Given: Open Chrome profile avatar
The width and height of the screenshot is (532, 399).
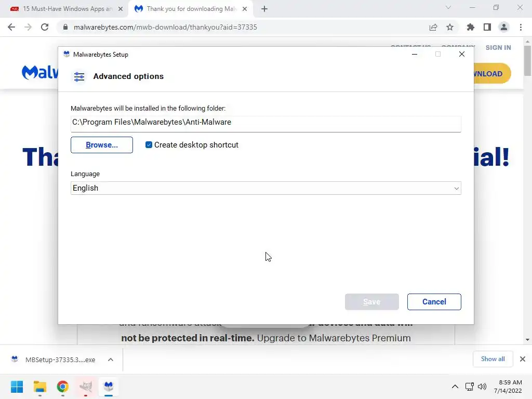Looking at the screenshot, I should (504, 27).
